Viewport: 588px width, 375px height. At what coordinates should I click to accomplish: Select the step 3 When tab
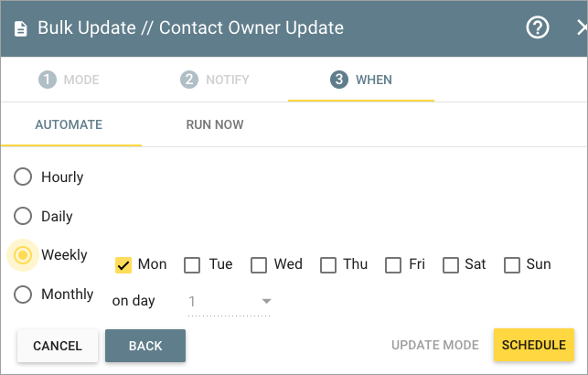pos(361,80)
